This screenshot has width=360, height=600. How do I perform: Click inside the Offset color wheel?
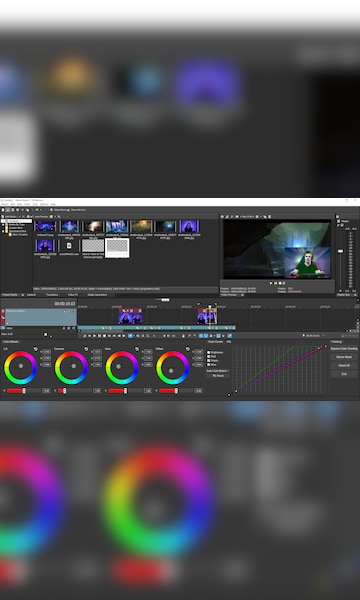click(x=173, y=368)
